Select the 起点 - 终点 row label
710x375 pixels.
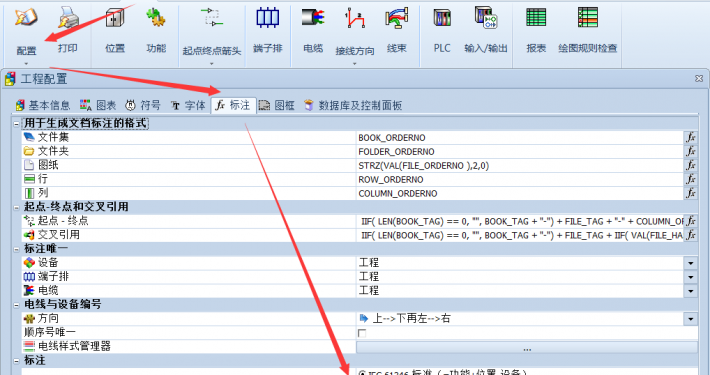63,221
